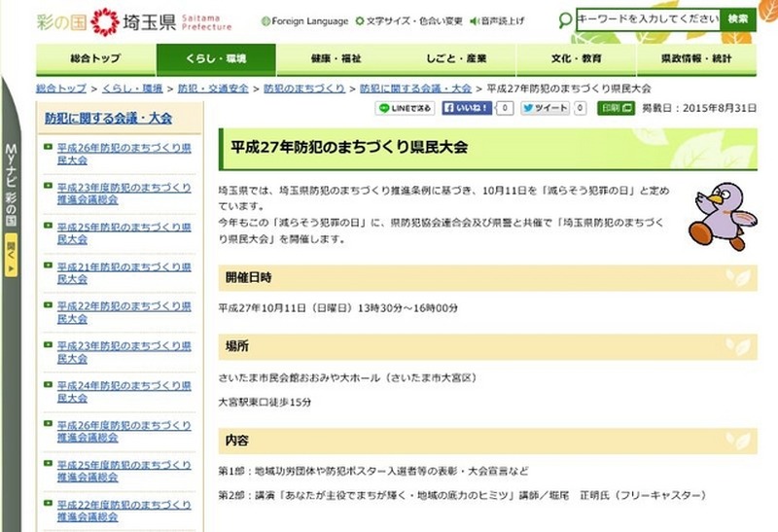Open 平成26年防犯のまちづくり県民大会 sidebar link
The image size is (778, 532).
pyautogui.click(x=124, y=153)
